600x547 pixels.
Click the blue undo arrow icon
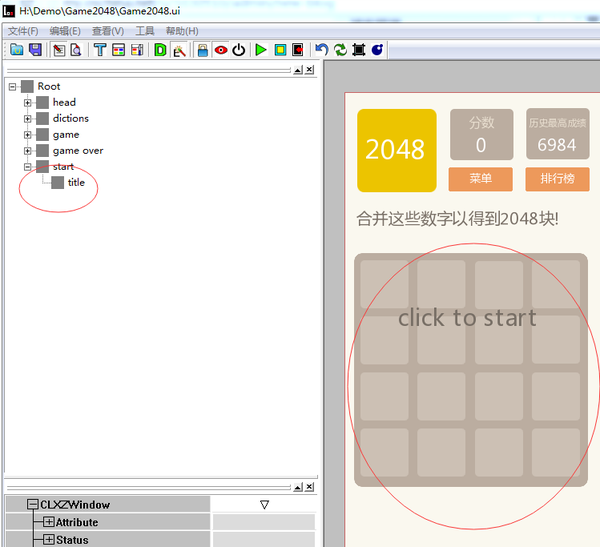tap(321, 50)
